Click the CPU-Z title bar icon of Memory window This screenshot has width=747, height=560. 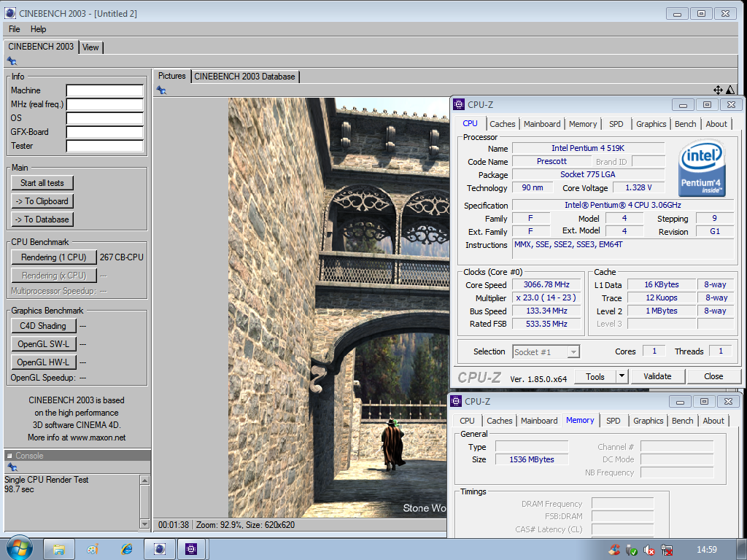coord(456,401)
